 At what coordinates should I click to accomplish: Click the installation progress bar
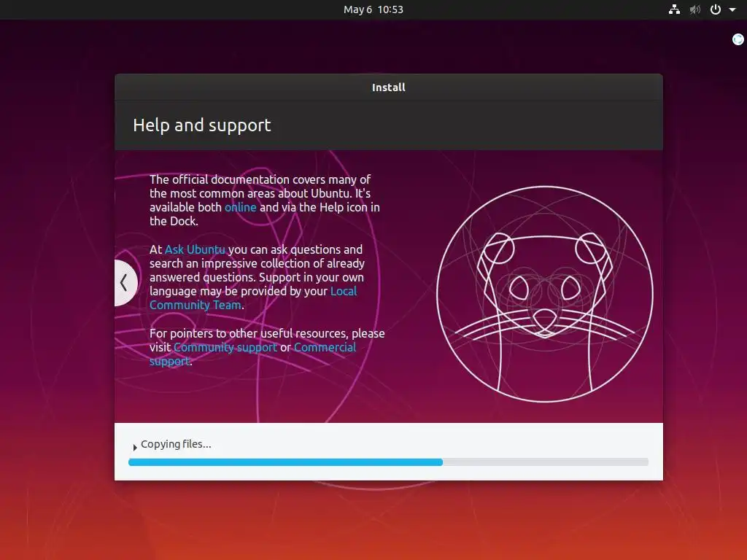(x=388, y=462)
